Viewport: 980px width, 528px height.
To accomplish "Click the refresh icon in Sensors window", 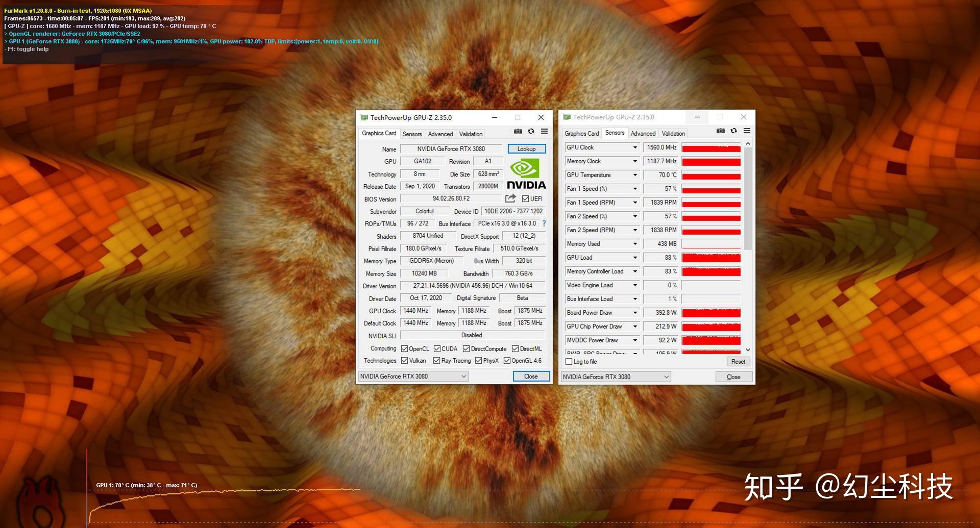I will click(x=734, y=131).
